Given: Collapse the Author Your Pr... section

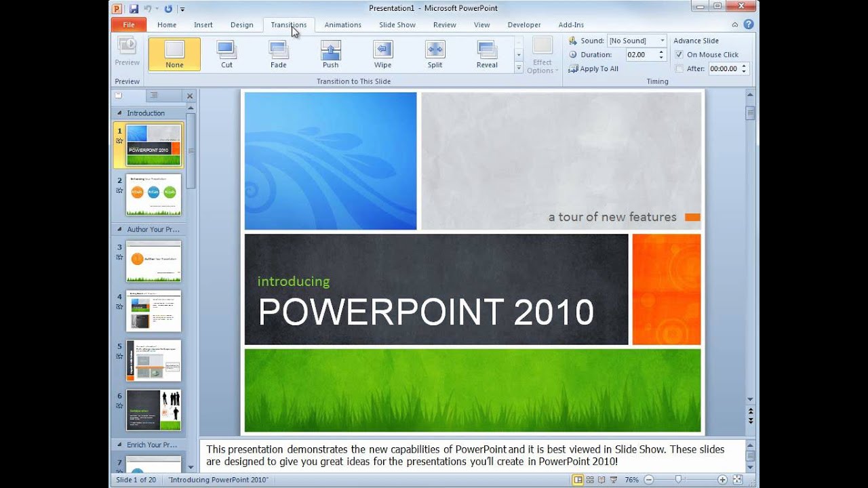Looking at the screenshot, I should coord(120,229).
